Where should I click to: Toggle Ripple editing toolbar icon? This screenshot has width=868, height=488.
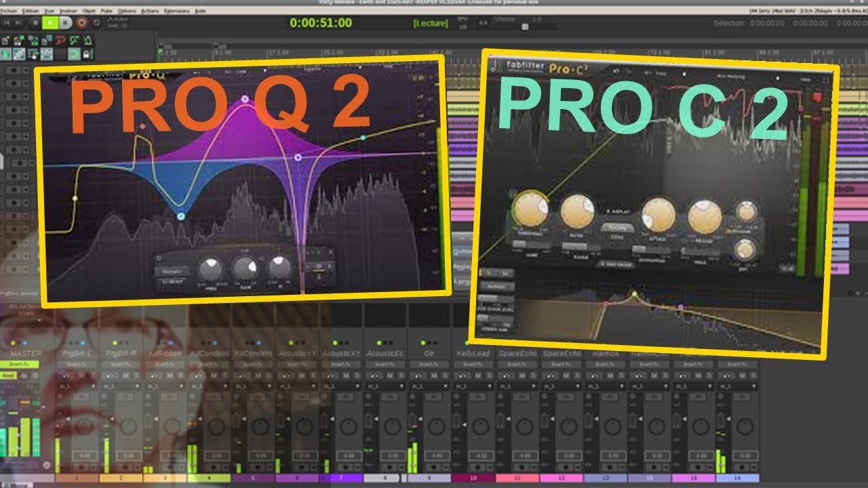[x=33, y=54]
